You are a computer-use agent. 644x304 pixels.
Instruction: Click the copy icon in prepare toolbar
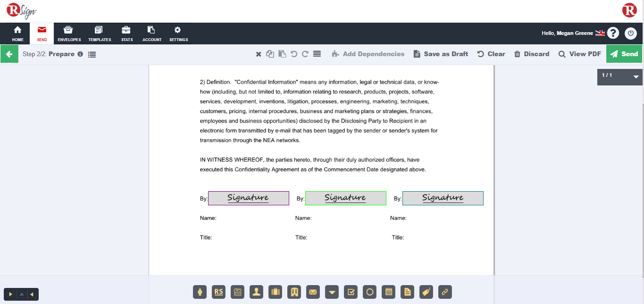coord(270,54)
